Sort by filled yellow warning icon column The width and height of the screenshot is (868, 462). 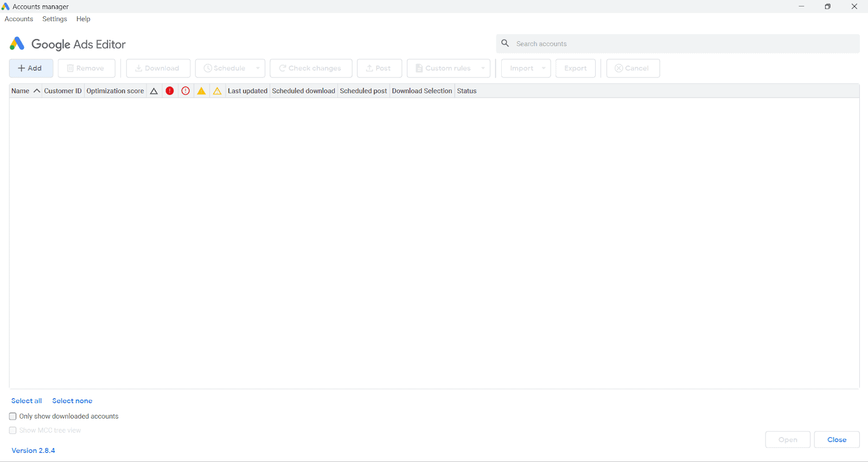201,91
